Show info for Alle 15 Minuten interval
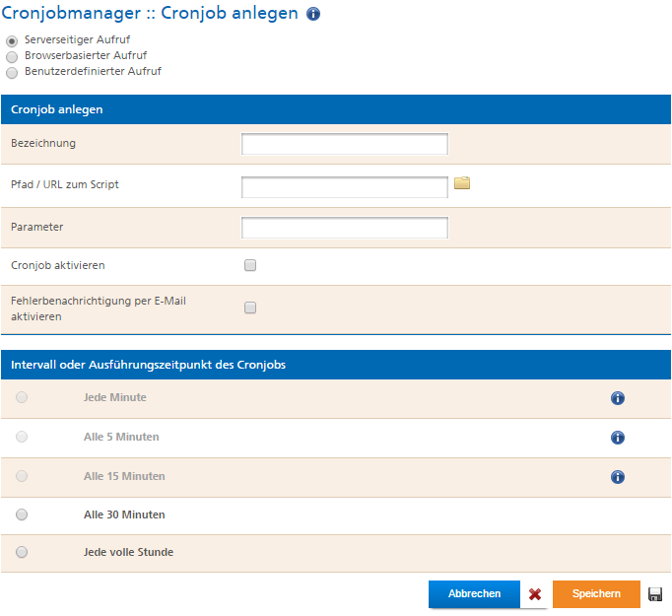Screen dimensions: 672x616 [x=618, y=477]
